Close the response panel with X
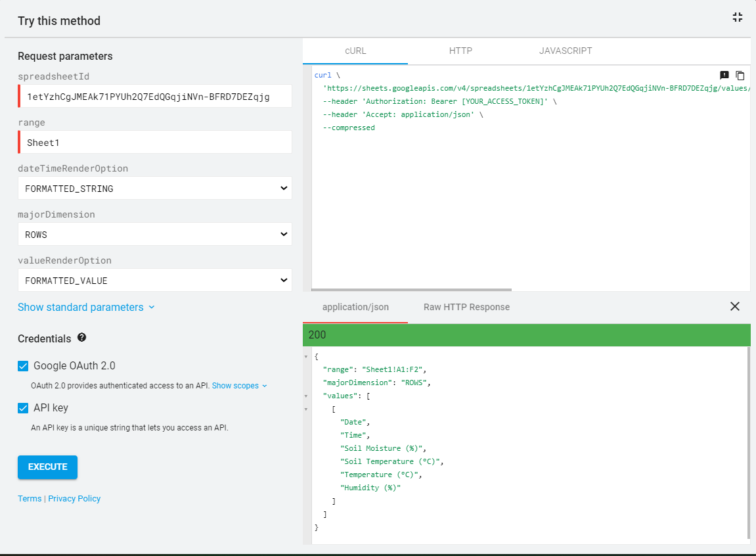 (735, 306)
